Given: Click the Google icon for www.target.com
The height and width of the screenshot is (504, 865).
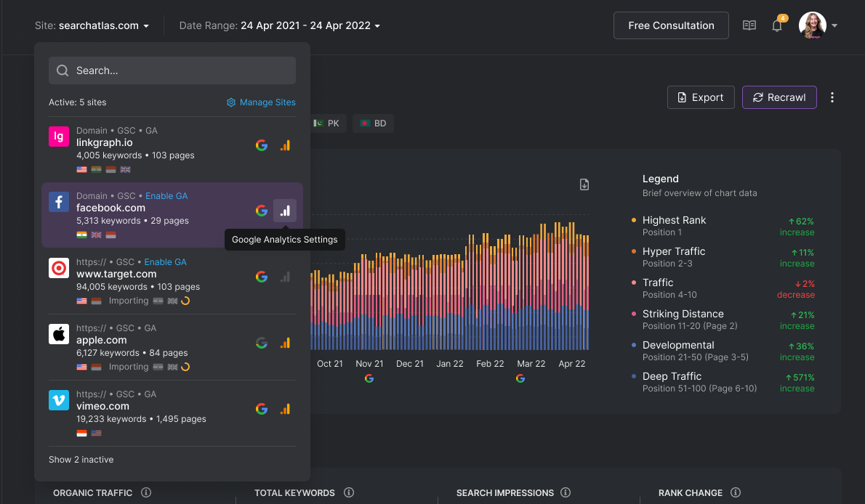Looking at the screenshot, I should 262,277.
